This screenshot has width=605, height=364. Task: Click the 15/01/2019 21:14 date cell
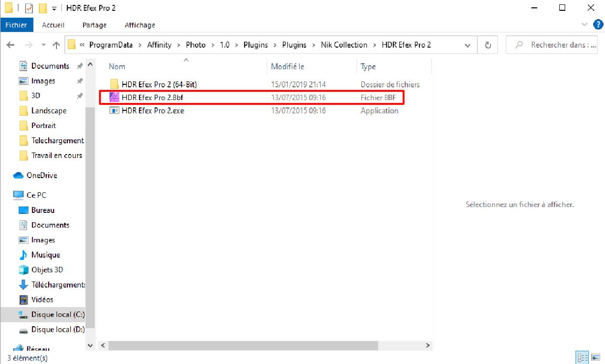[x=298, y=84]
